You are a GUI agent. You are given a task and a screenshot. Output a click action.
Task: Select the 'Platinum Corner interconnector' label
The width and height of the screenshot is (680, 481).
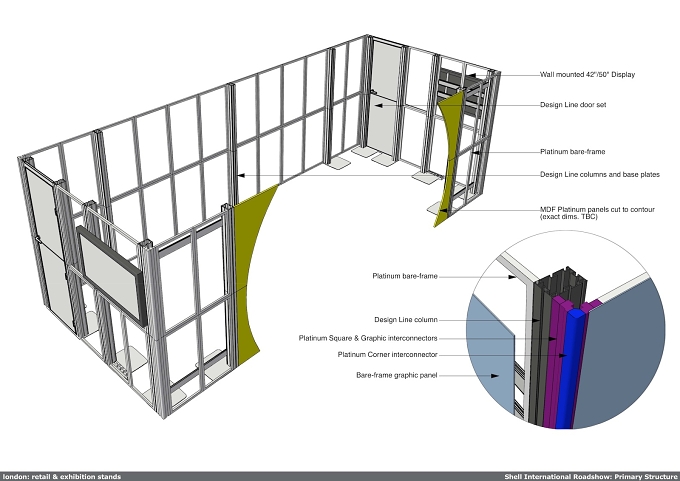(x=388, y=355)
